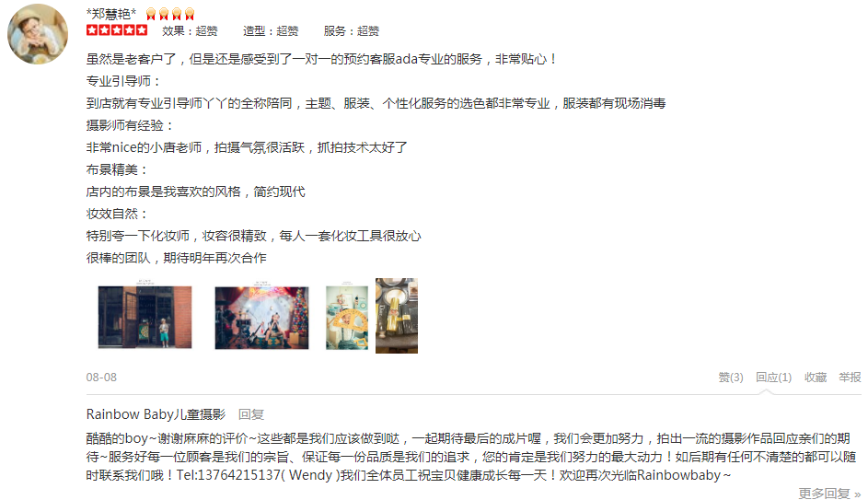Click 回复 next to the merchant name

point(251,414)
